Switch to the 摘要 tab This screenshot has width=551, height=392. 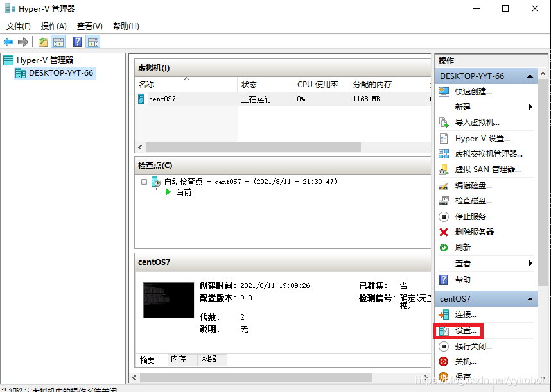point(147,360)
